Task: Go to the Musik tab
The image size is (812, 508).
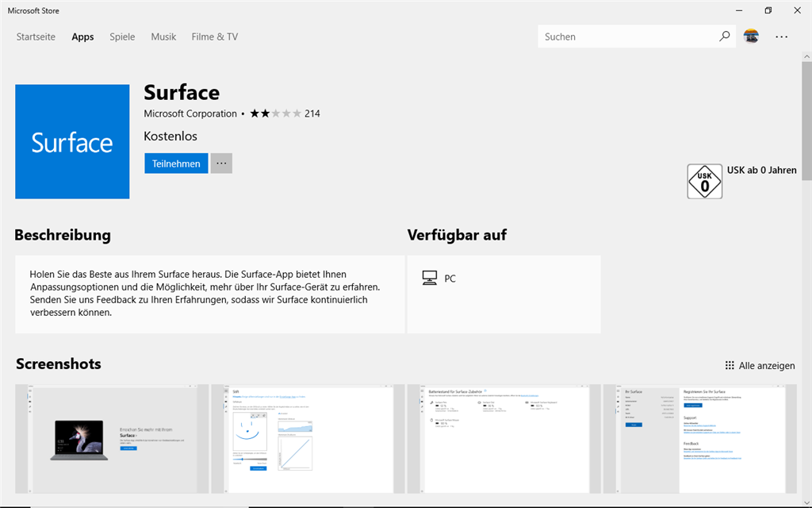Action: [163, 37]
